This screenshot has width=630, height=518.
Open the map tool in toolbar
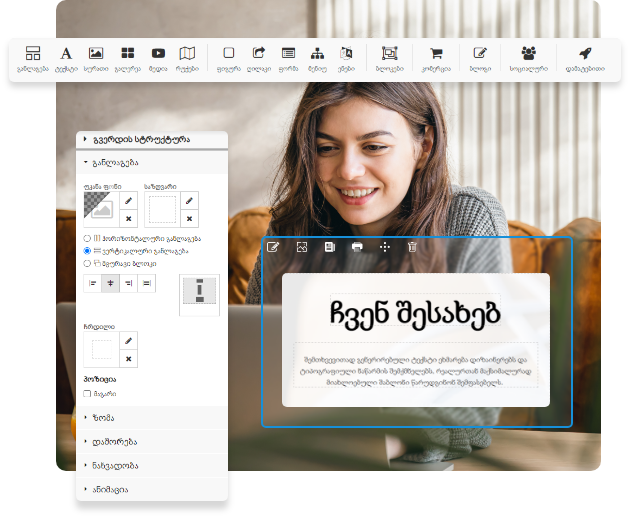pyautogui.click(x=187, y=54)
